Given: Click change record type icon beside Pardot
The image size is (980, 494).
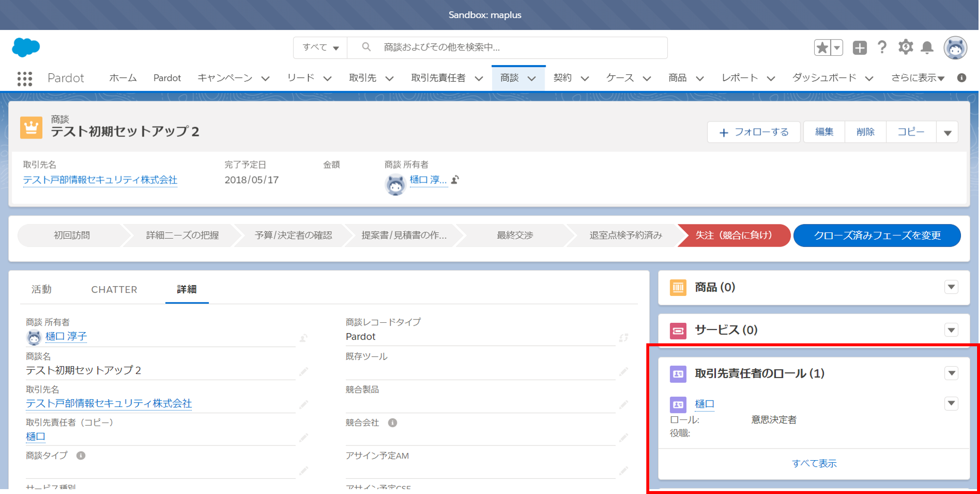Looking at the screenshot, I should 623,337.
